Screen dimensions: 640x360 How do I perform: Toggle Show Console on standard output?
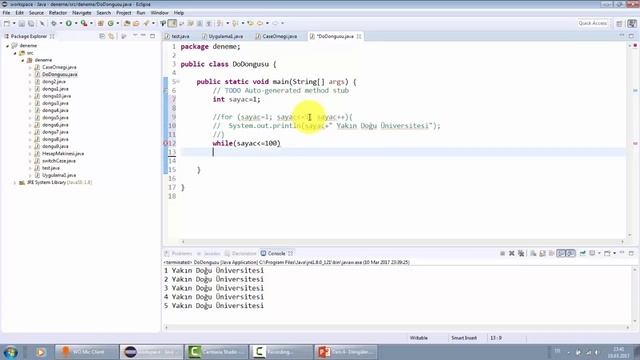coord(562,253)
